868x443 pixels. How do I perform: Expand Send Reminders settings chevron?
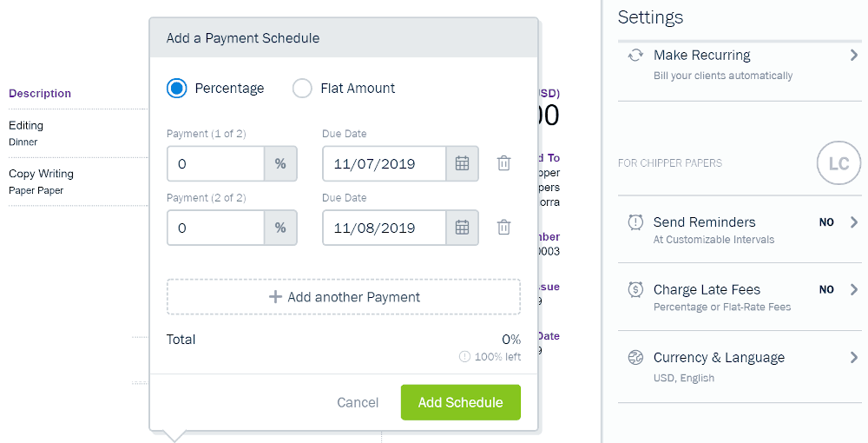[x=853, y=222]
